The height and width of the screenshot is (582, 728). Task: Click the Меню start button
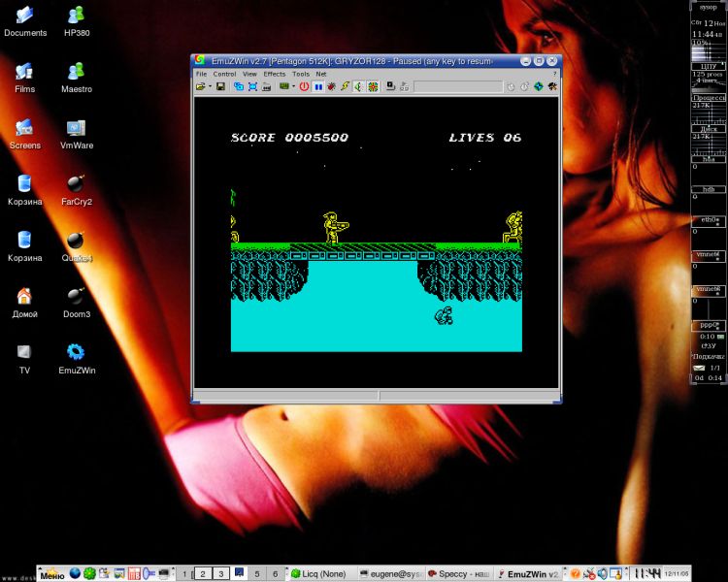tap(51, 573)
